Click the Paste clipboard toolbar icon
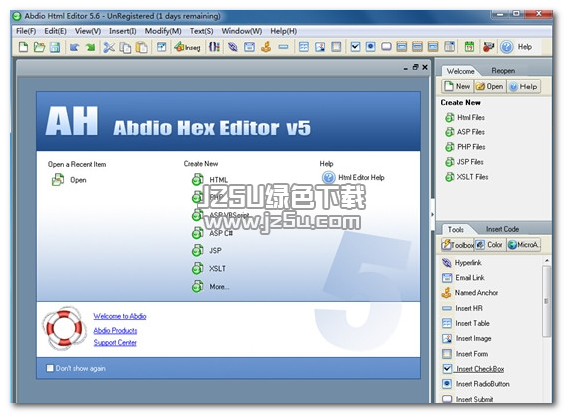The width and height of the screenshot is (564, 414). pos(141,47)
